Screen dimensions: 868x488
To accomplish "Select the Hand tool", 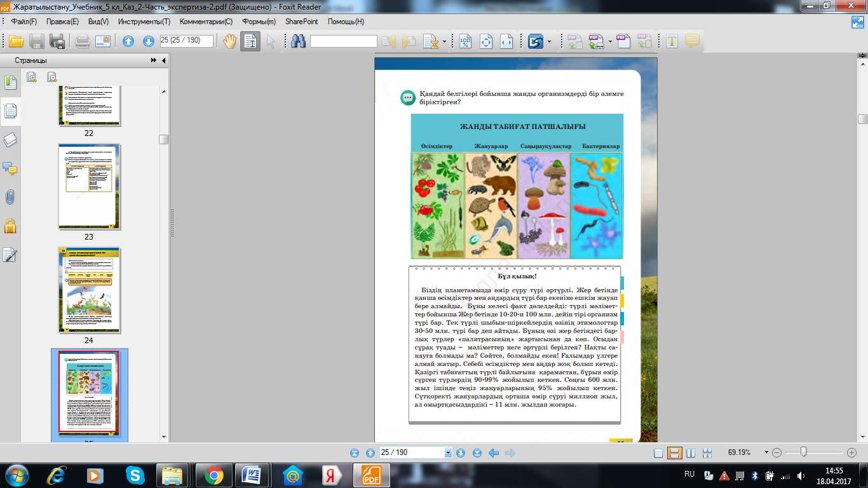I will [x=229, y=42].
